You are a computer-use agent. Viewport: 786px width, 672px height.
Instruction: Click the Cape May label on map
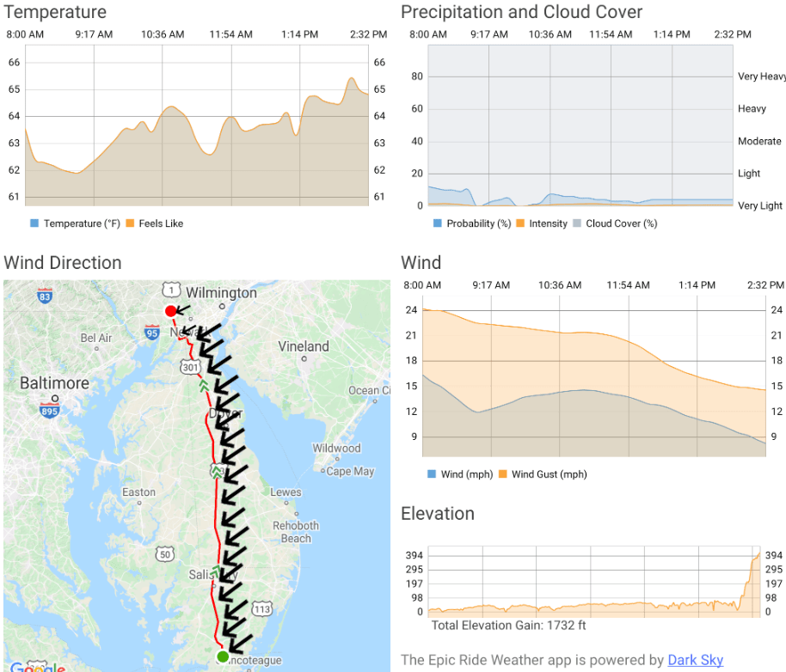coord(350,471)
